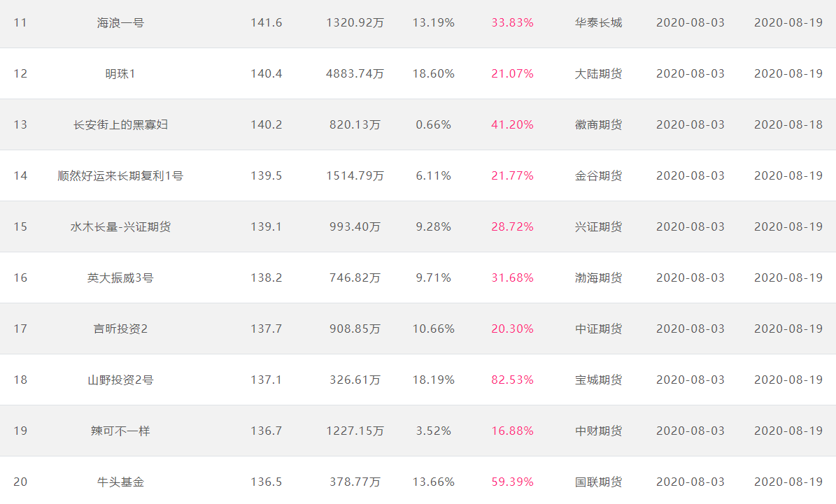This screenshot has height=504, width=836.
Task: Click the 徽商期货 company name
Action: [x=599, y=124]
